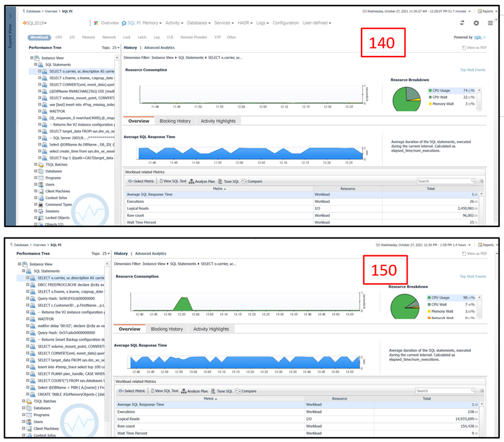
Task: Click Databases in the upper breadcrumb
Action: [x=33, y=11]
